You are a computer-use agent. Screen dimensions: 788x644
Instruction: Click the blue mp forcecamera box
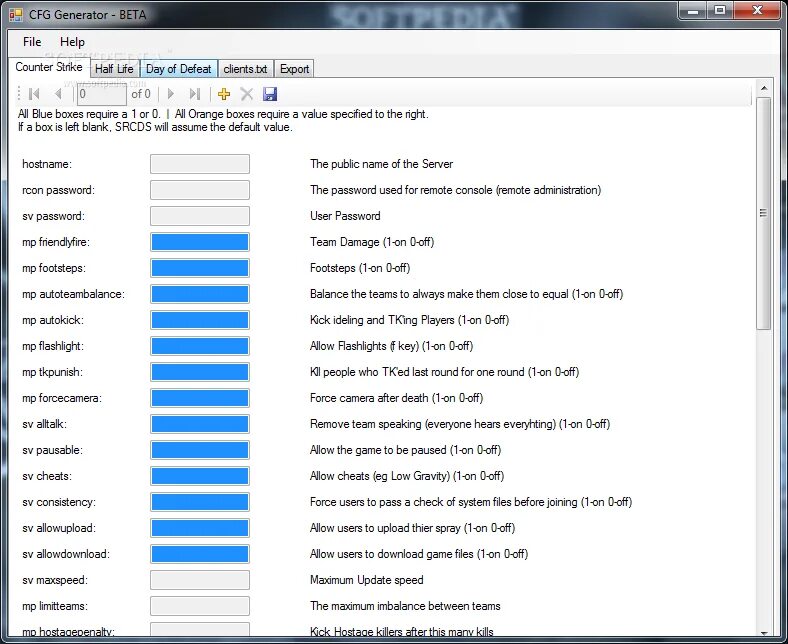coord(200,398)
